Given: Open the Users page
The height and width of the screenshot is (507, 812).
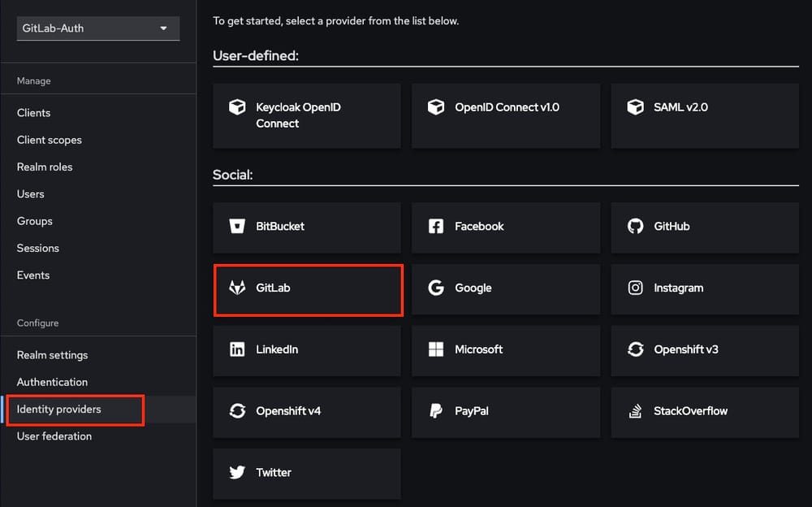Looking at the screenshot, I should 30,193.
